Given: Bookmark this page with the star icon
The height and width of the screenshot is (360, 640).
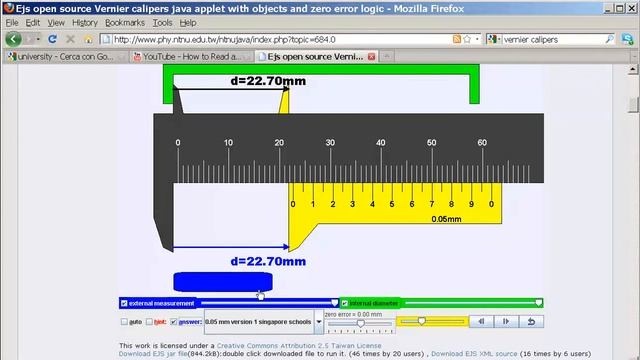Looking at the screenshot, I should tap(467, 39).
